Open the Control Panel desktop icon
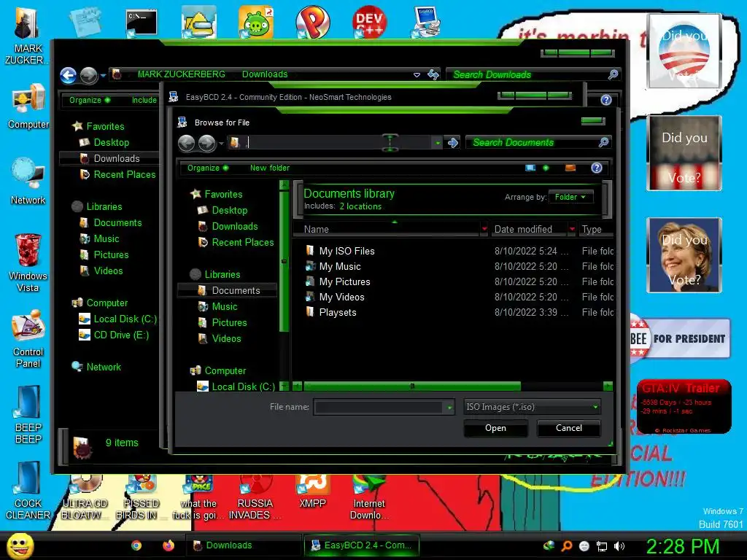Screen dimensions: 747x560 pyautogui.click(x=28, y=339)
